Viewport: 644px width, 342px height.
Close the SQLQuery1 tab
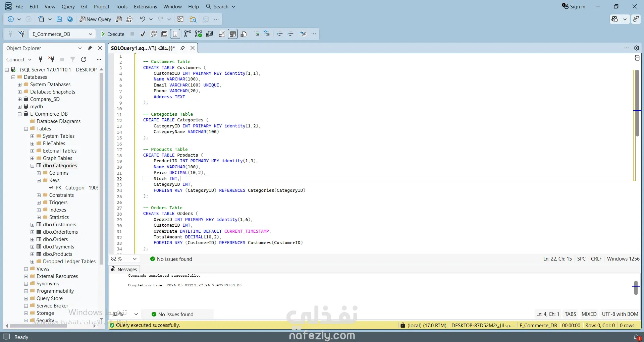pyautogui.click(x=193, y=48)
